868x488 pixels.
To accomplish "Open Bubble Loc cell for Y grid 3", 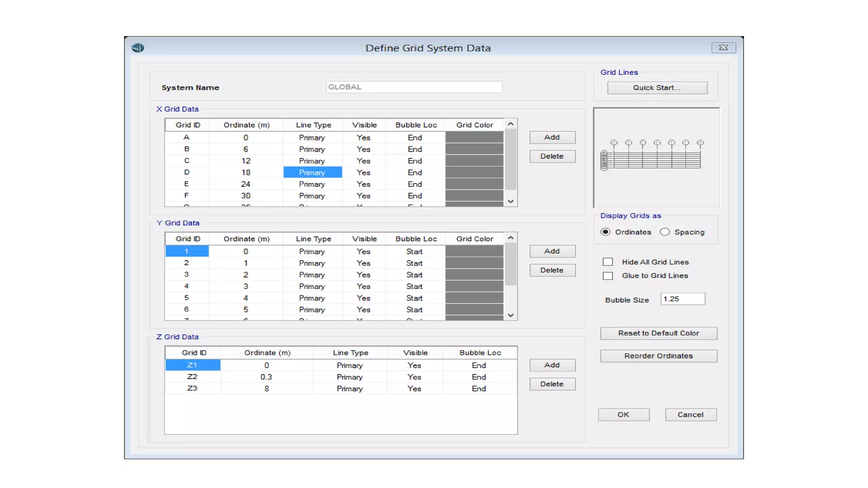I will [x=415, y=275].
